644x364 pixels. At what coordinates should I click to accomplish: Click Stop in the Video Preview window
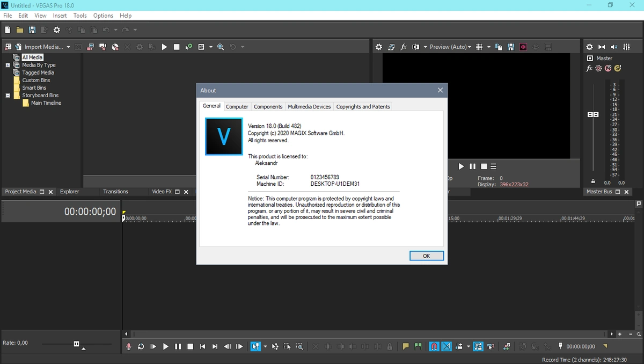pos(484,166)
